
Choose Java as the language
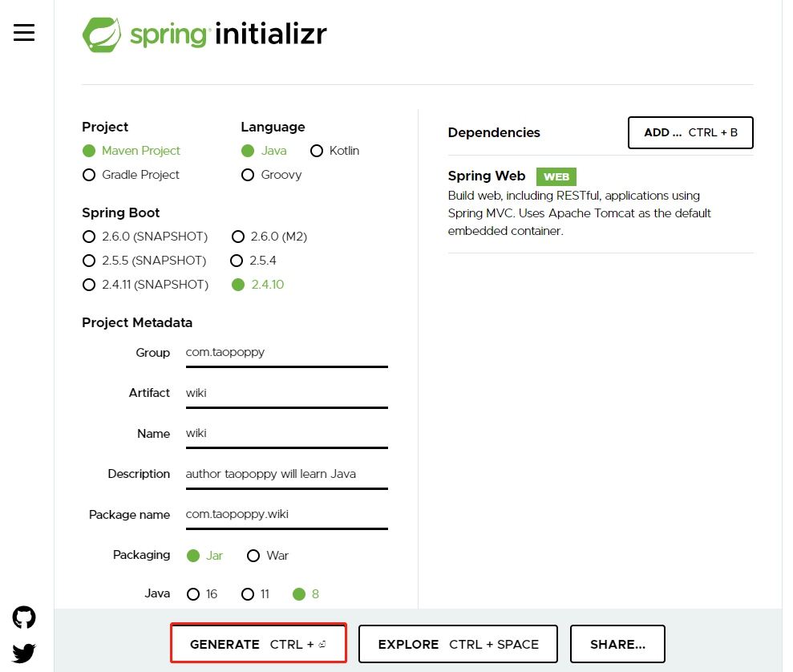(x=264, y=151)
